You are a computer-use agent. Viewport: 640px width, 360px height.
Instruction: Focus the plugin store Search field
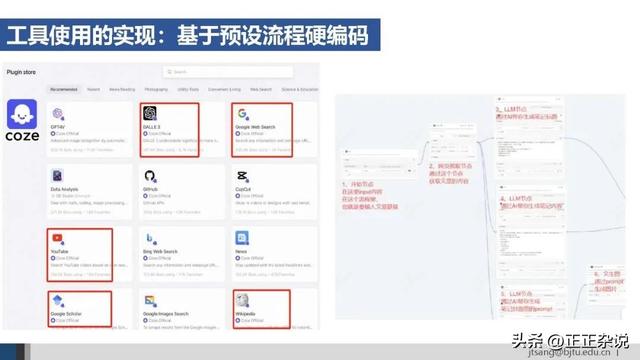(228, 72)
